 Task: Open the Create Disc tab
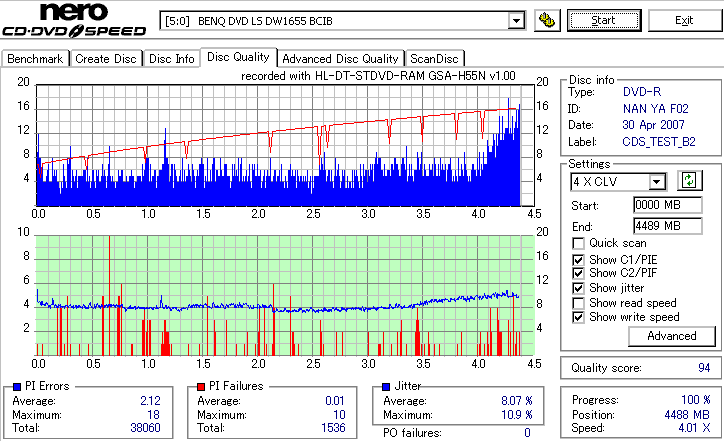[106, 59]
